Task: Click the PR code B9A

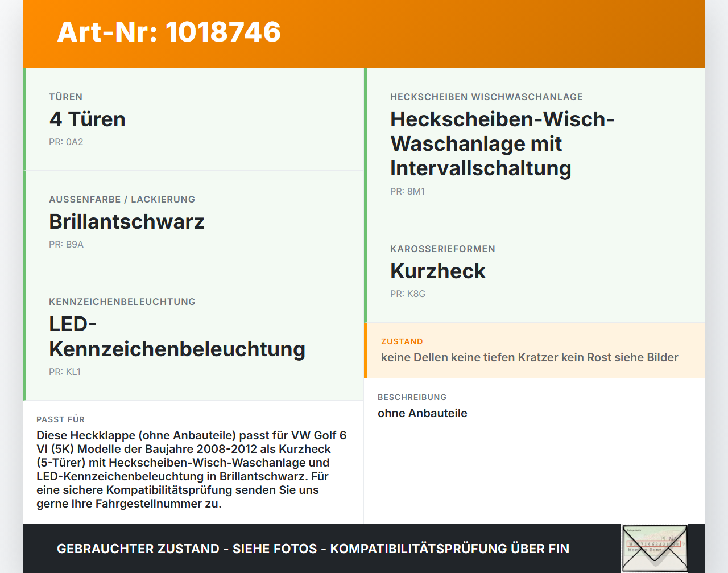Action: [x=66, y=244]
